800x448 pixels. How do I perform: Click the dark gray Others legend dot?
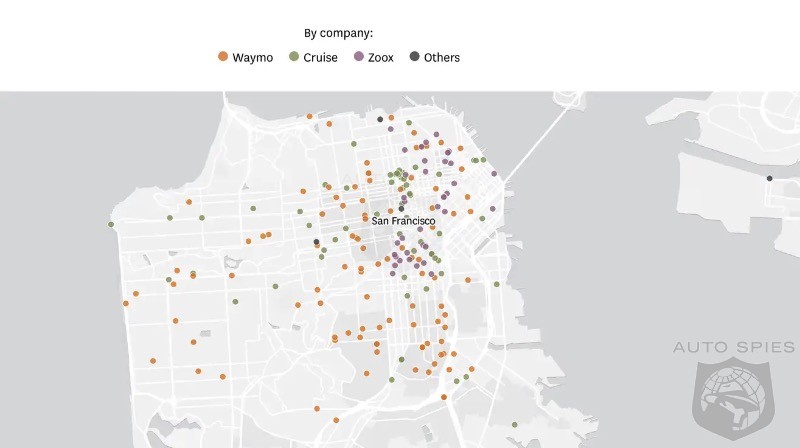414,57
